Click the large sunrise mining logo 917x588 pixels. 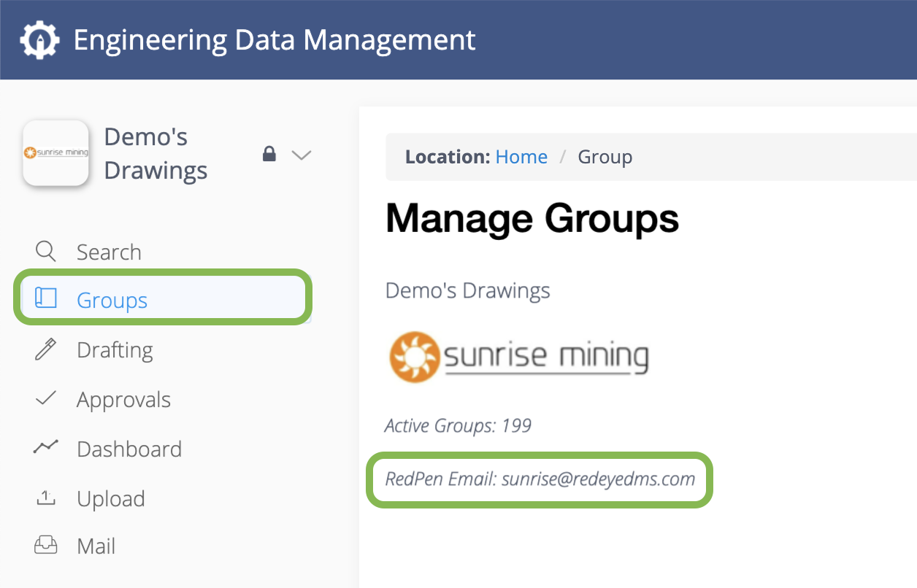coord(518,357)
